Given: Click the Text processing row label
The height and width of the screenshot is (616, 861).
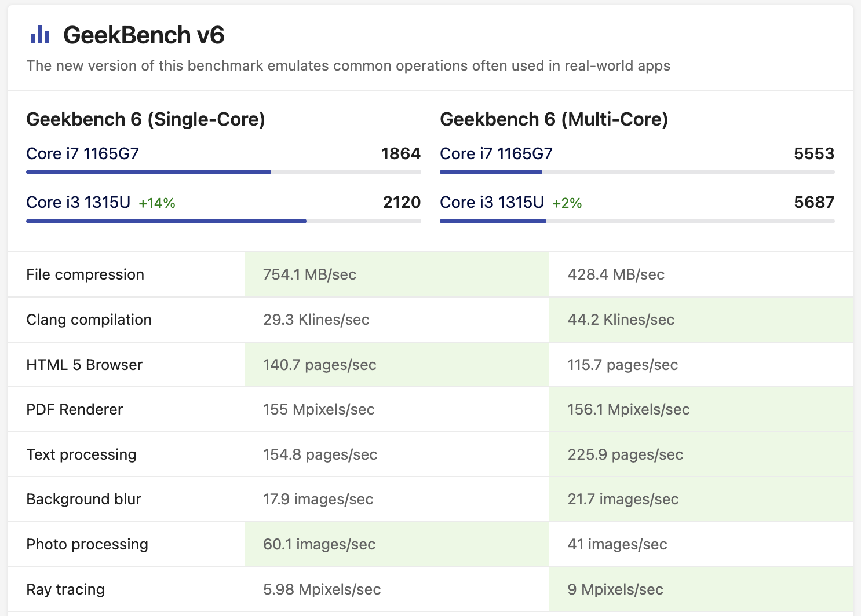Looking at the screenshot, I should [82, 454].
